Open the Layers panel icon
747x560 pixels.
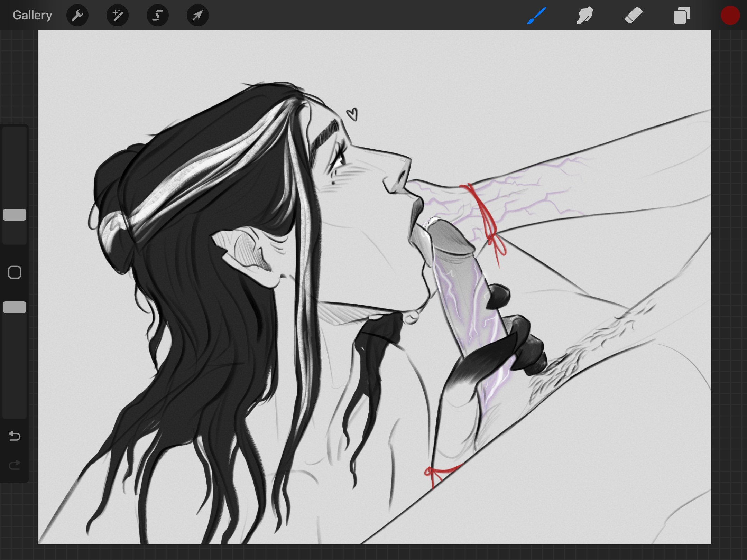pyautogui.click(x=682, y=16)
